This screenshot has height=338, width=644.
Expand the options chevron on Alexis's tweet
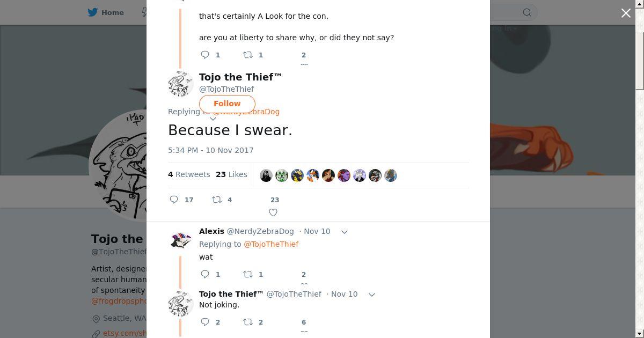(x=345, y=232)
